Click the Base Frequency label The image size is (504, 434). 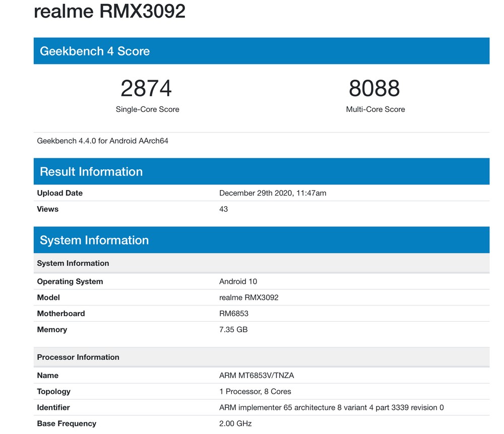67,423
